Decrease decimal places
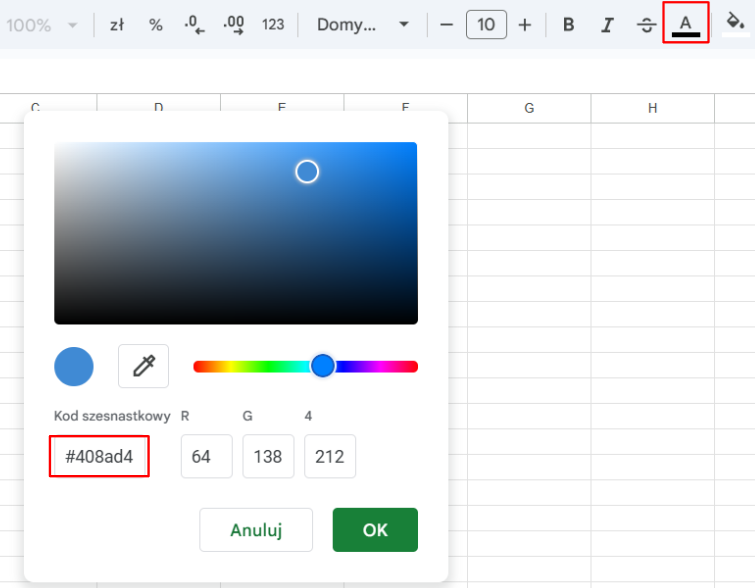The image size is (755, 588). tap(194, 25)
